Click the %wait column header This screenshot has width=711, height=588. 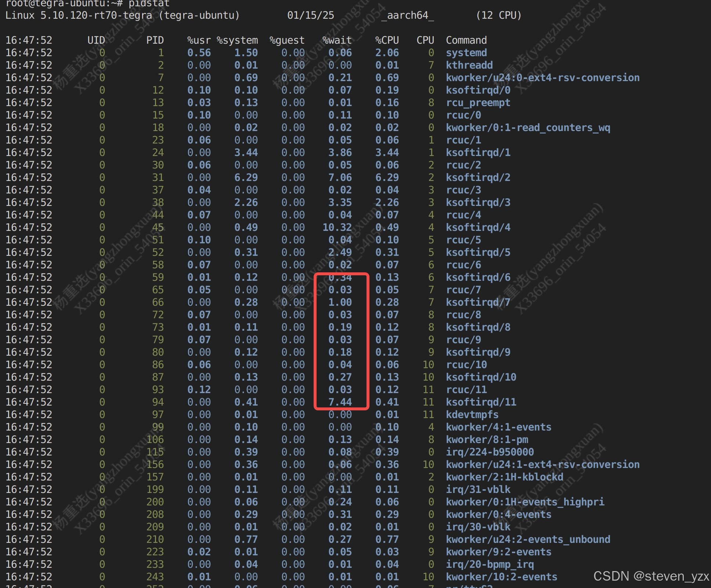pyautogui.click(x=337, y=40)
